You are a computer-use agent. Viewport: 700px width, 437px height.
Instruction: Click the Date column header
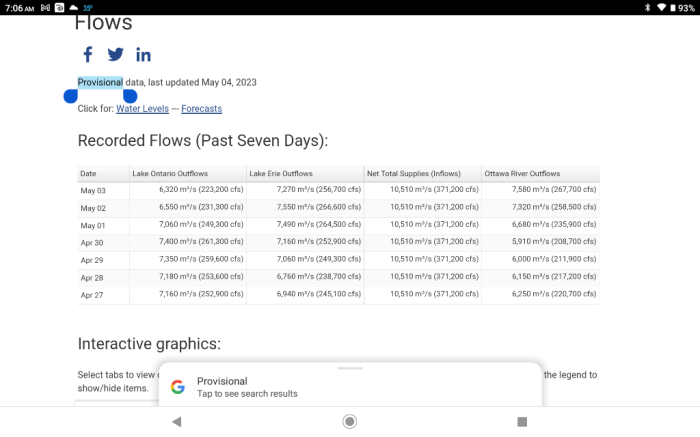pyautogui.click(x=89, y=174)
